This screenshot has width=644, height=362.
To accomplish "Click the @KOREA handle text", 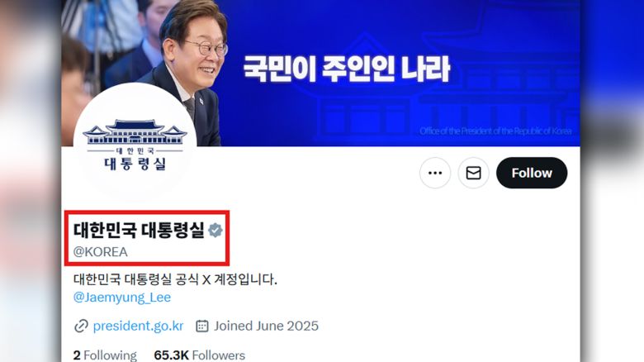I will click(100, 252).
